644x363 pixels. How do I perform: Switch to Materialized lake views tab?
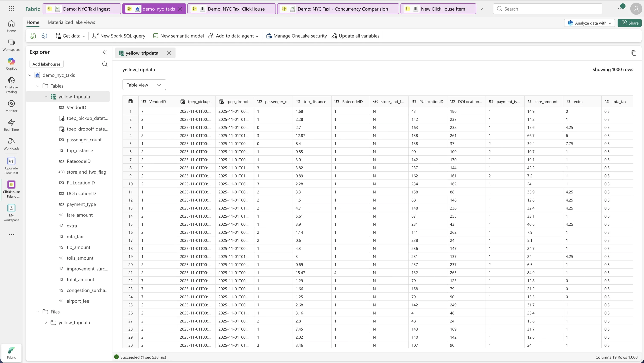(71, 22)
